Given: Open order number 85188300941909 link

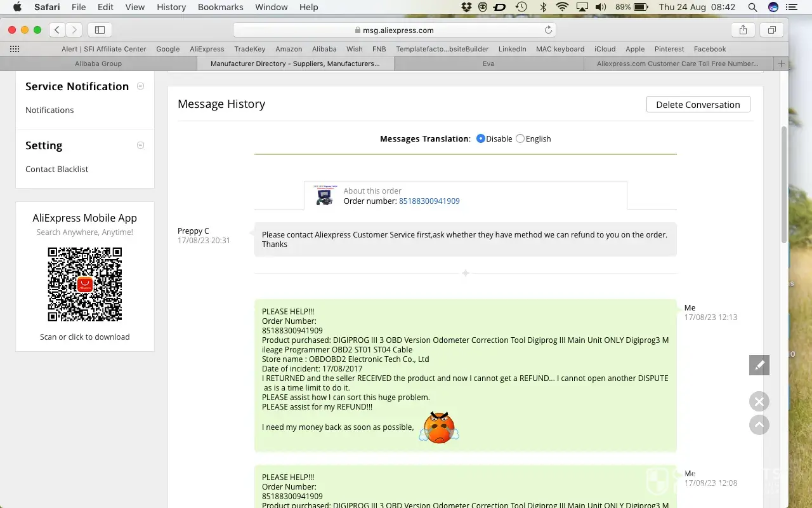Looking at the screenshot, I should pyautogui.click(x=429, y=201).
